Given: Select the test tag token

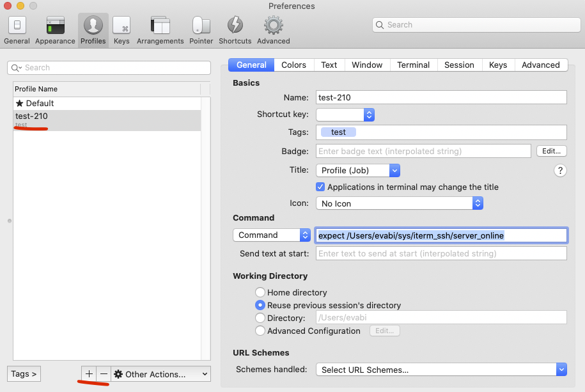Looking at the screenshot, I should click(x=338, y=132).
